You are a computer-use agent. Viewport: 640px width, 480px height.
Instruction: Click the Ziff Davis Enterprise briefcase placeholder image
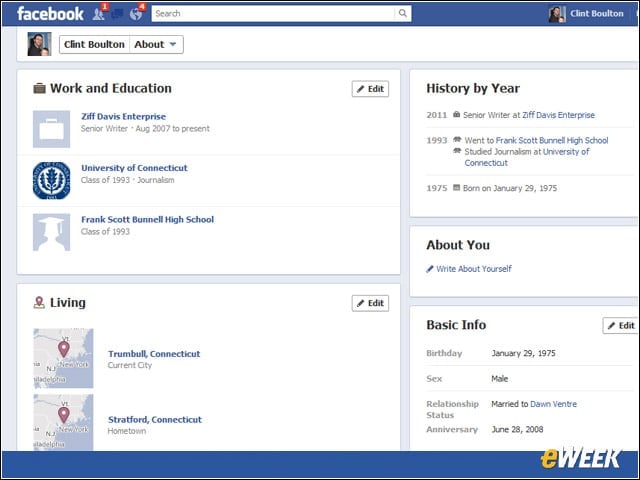tap(51, 129)
